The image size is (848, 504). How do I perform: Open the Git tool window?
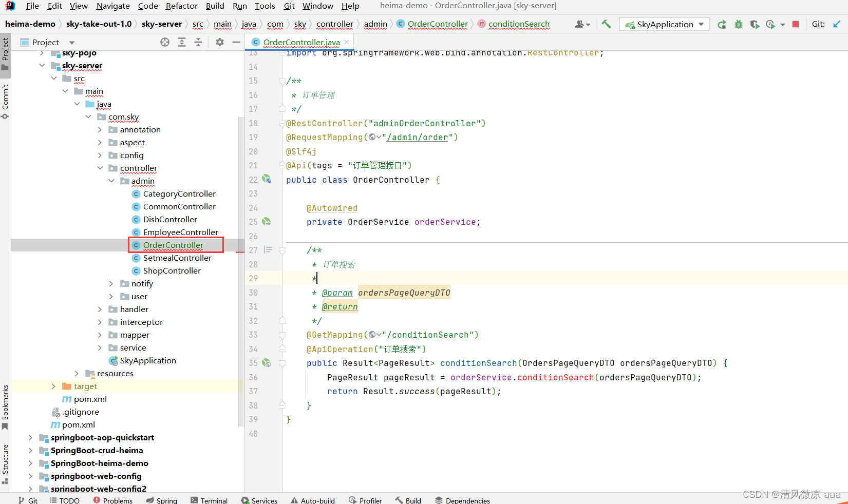[x=28, y=500]
